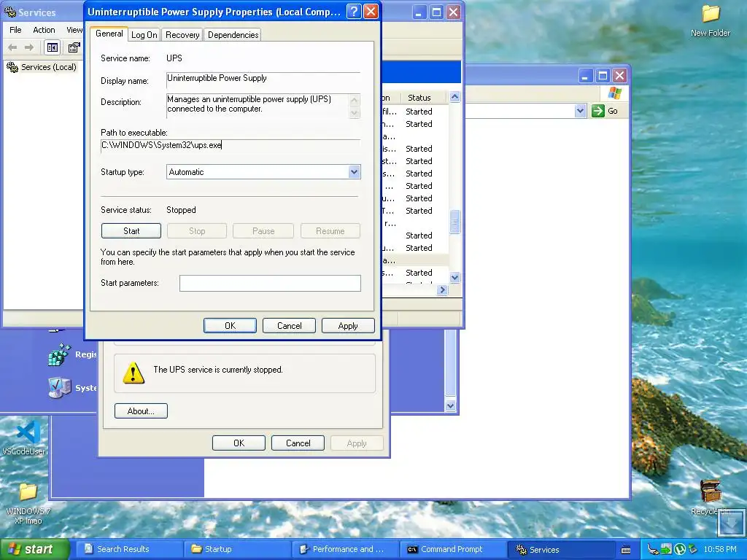This screenshot has height=560, width=747.
Task: Select the Services (Local) tree node
Action: click(42, 67)
